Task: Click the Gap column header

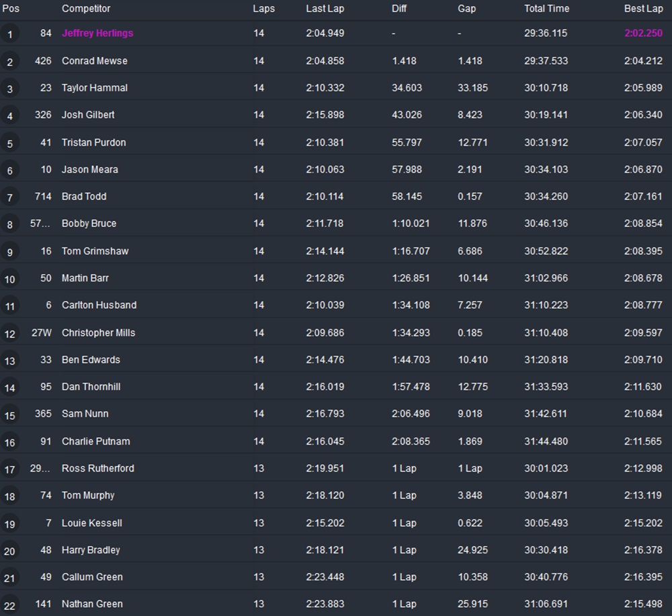Action: pyautogui.click(x=466, y=9)
